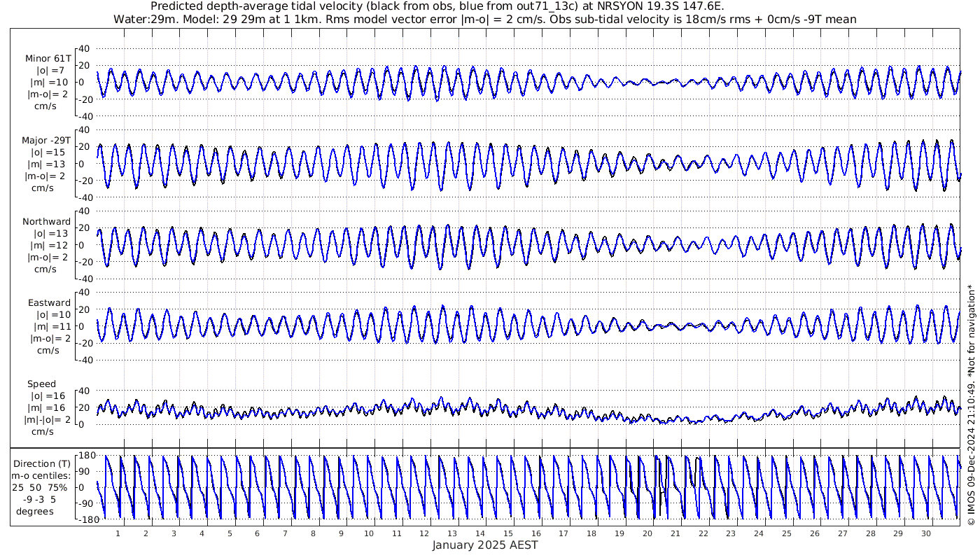
Task: Select day '29' on the date axis
Action: (898, 533)
